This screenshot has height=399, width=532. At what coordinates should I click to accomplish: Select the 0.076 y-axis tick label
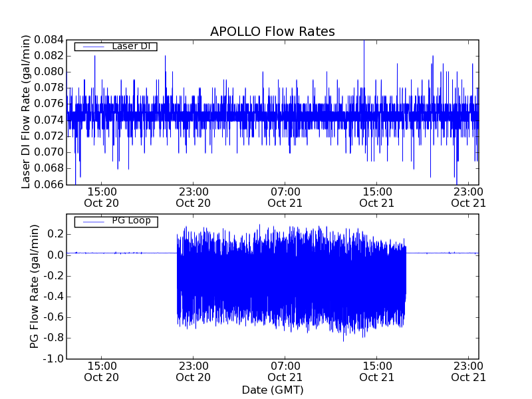[49, 104]
